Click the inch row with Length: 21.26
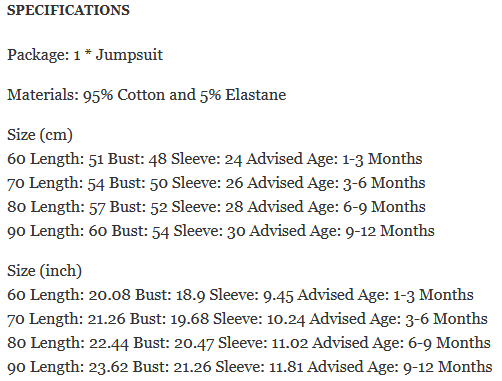This screenshot has width=502, height=381. [x=247, y=319]
